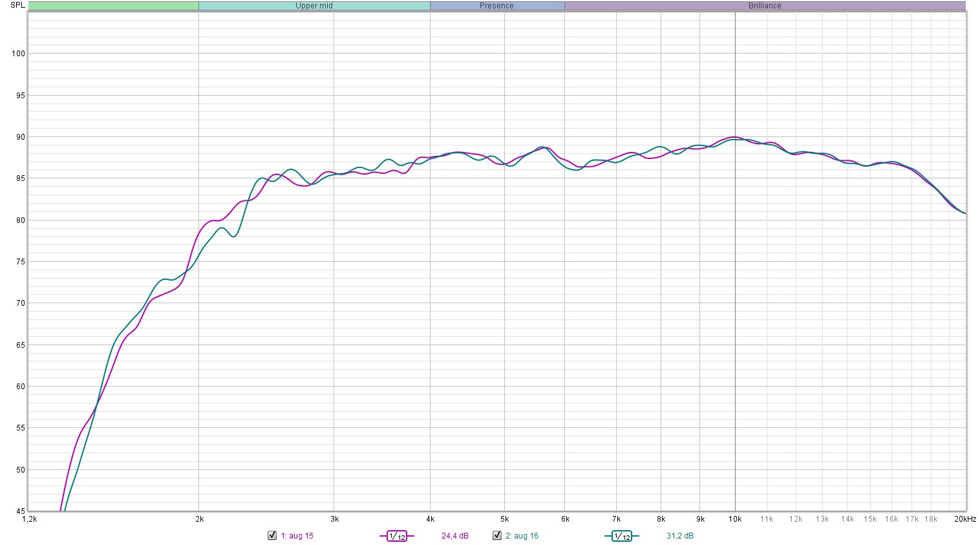
Task: Select the "2: aug 16" legend label
Action: click(x=522, y=536)
